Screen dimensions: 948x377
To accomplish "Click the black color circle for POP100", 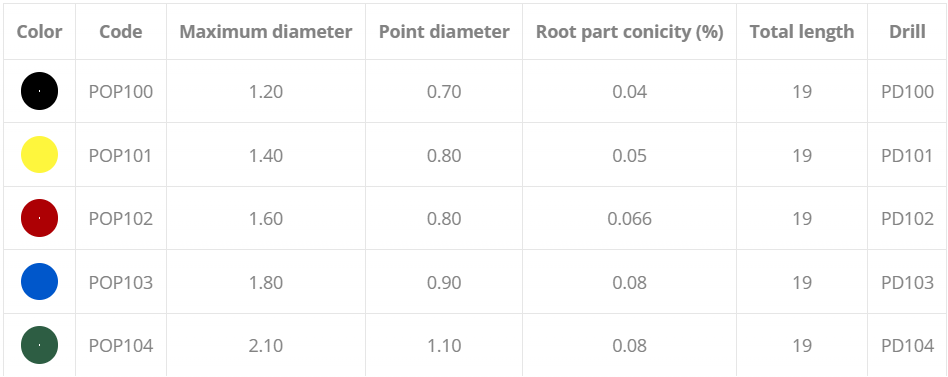I will (39, 91).
